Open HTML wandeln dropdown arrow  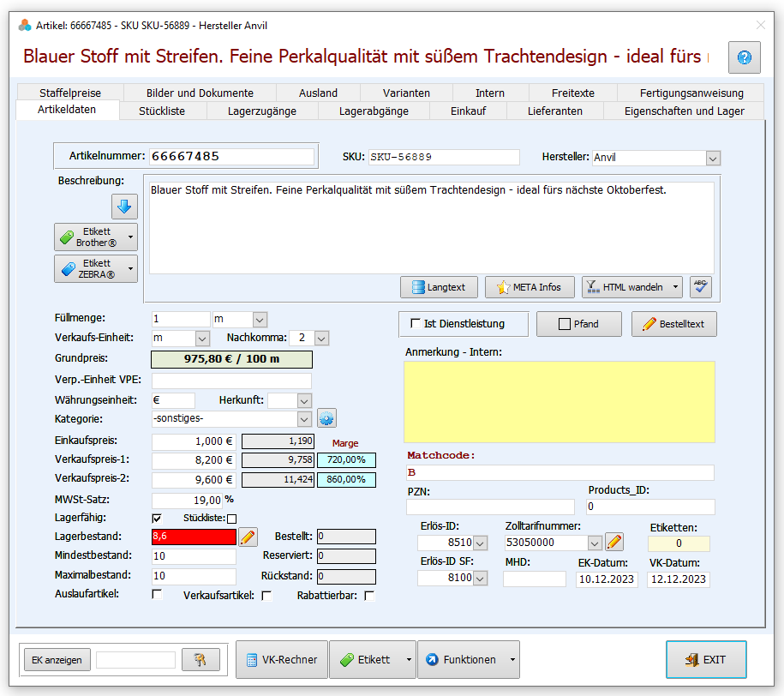675,287
